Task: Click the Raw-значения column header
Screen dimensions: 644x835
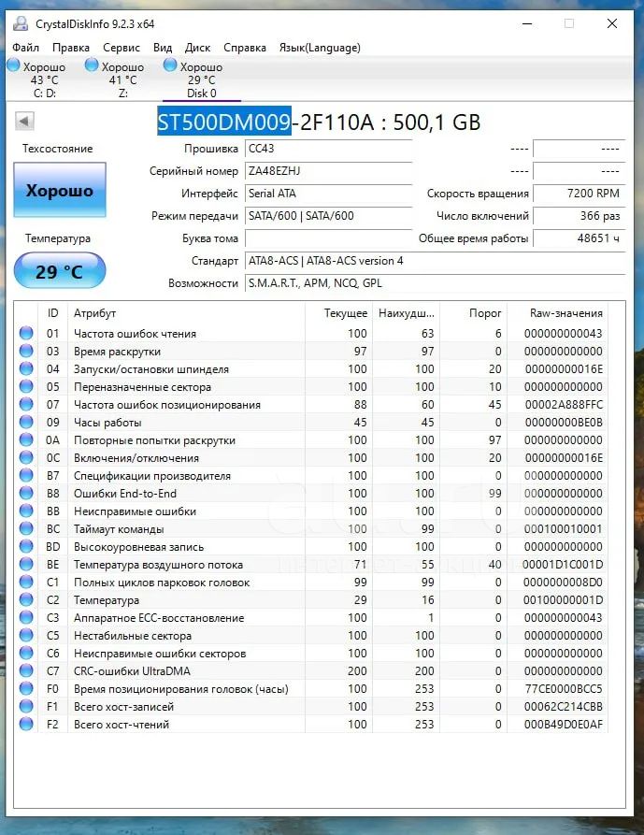Action: (x=558, y=313)
